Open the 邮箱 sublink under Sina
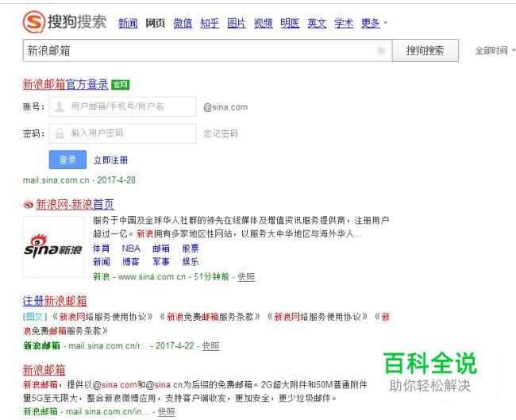516x420 pixels. [x=161, y=249]
